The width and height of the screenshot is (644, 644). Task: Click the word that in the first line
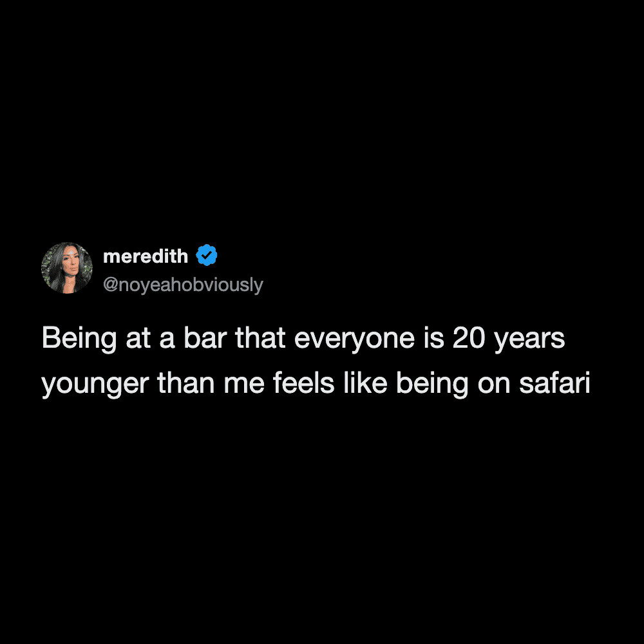pos(260,339)
